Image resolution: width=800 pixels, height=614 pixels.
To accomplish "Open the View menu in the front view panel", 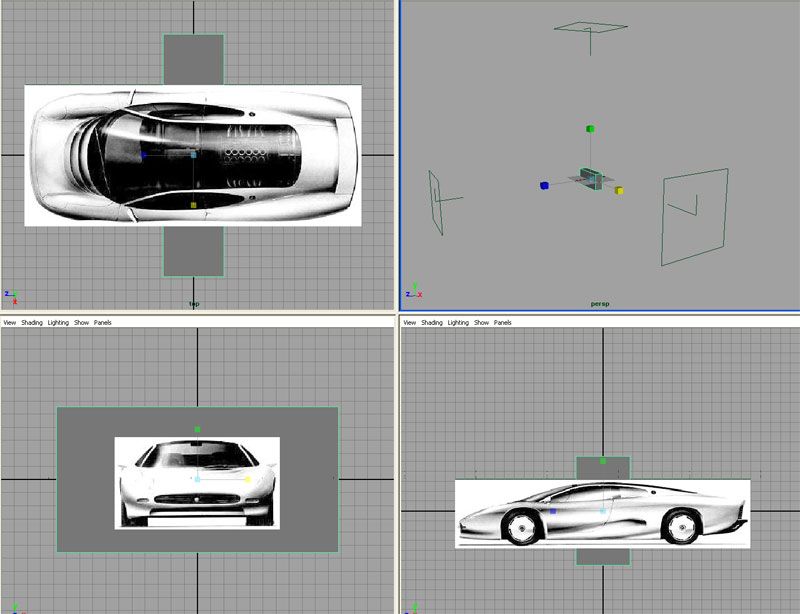I will [x=10, y=323].
